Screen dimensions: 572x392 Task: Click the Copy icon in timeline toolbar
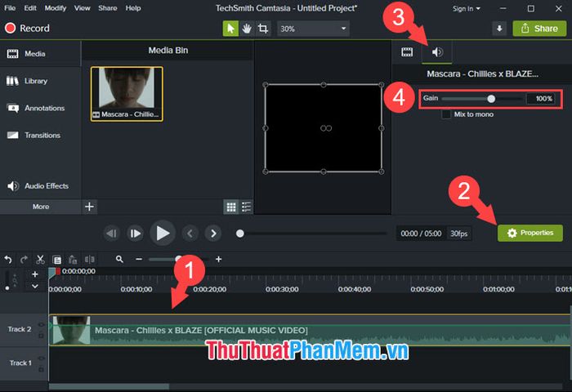tap(56, 260)
